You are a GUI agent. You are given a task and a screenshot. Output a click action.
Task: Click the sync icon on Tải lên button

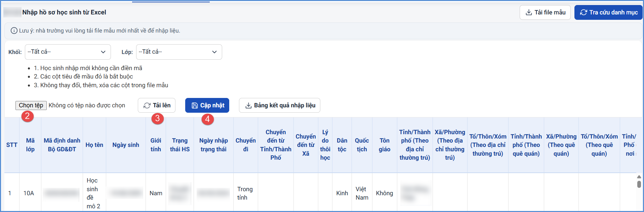147,105
